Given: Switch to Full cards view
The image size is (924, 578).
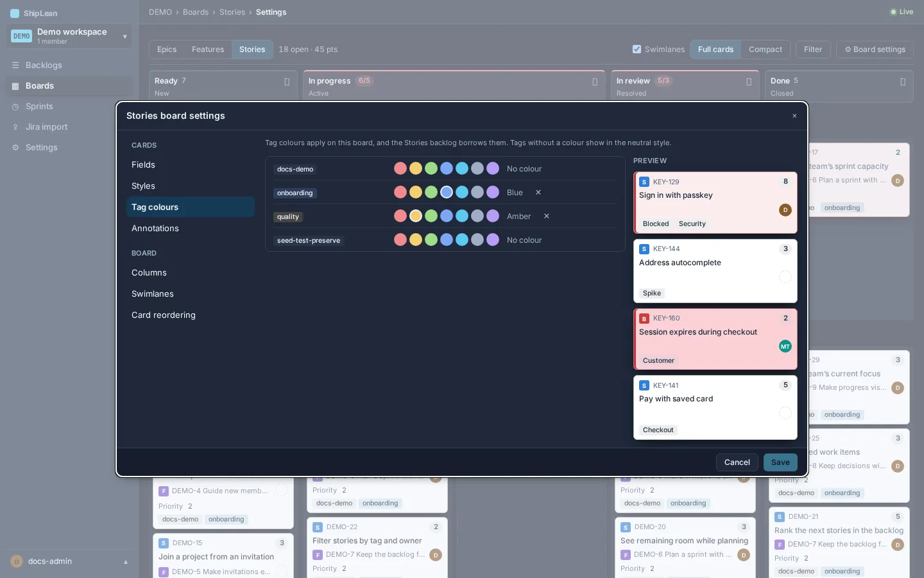Looking at the screenshot, I should (x=715, y=49).
